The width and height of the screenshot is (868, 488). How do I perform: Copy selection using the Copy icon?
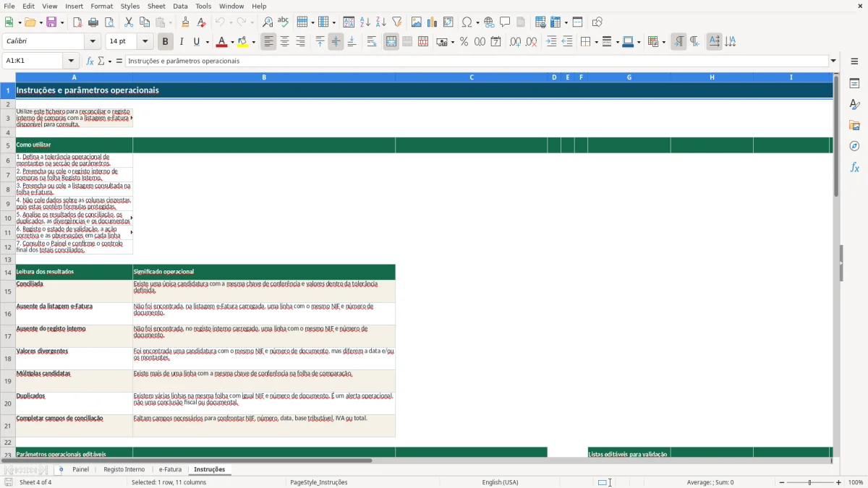click(144, 22)
